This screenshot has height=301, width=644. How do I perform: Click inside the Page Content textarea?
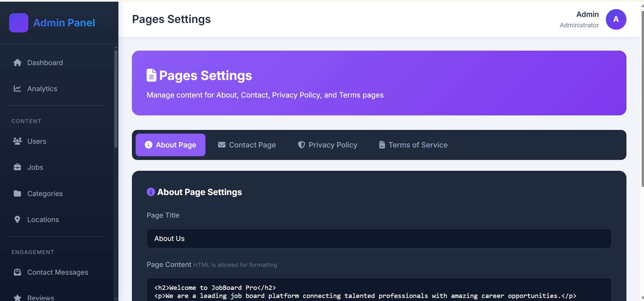coord(379,291)
